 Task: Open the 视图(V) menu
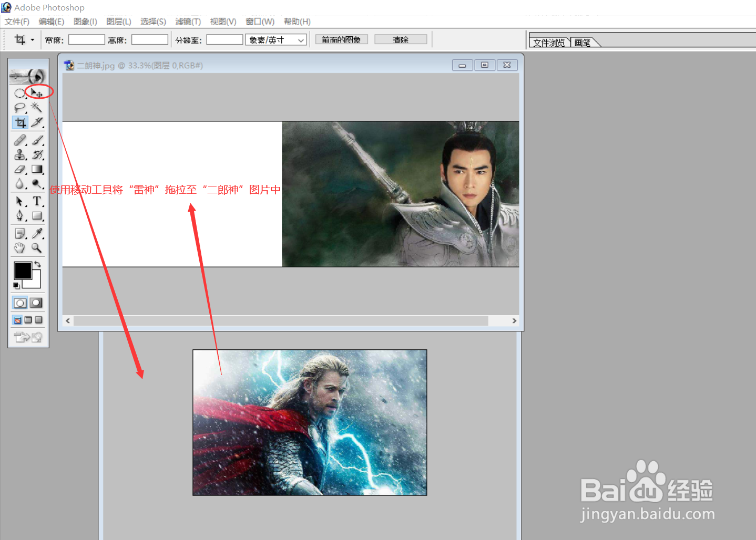click(223, 22)
